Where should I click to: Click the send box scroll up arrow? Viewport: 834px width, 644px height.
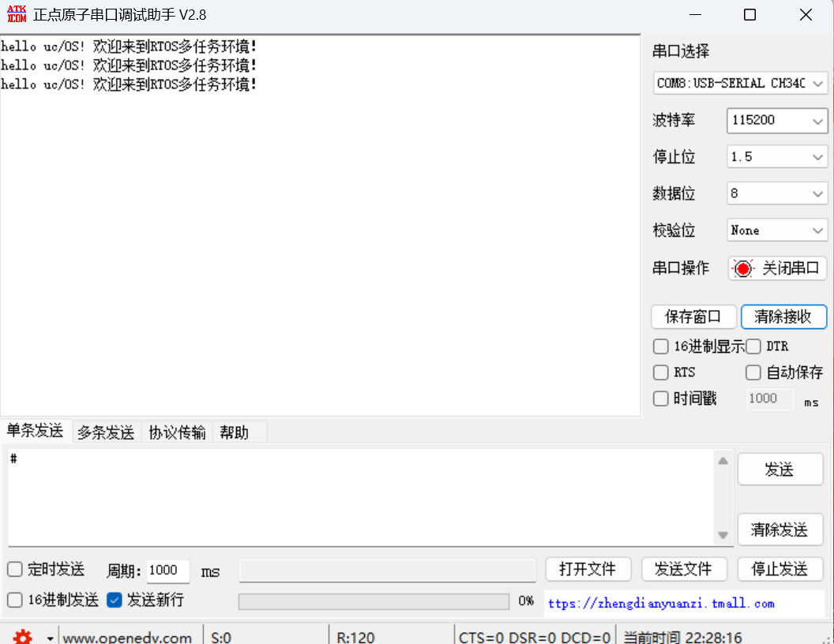tap(723, 461)
